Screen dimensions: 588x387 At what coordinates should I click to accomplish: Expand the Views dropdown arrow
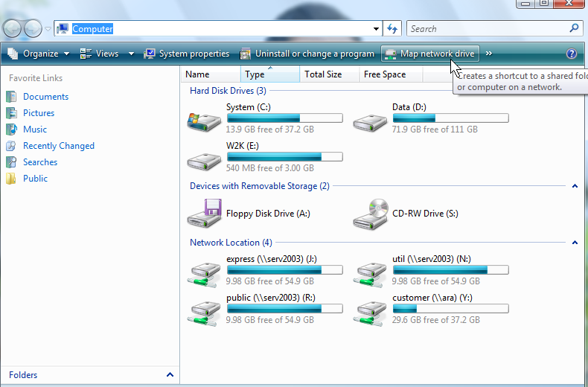click(131, 54)
